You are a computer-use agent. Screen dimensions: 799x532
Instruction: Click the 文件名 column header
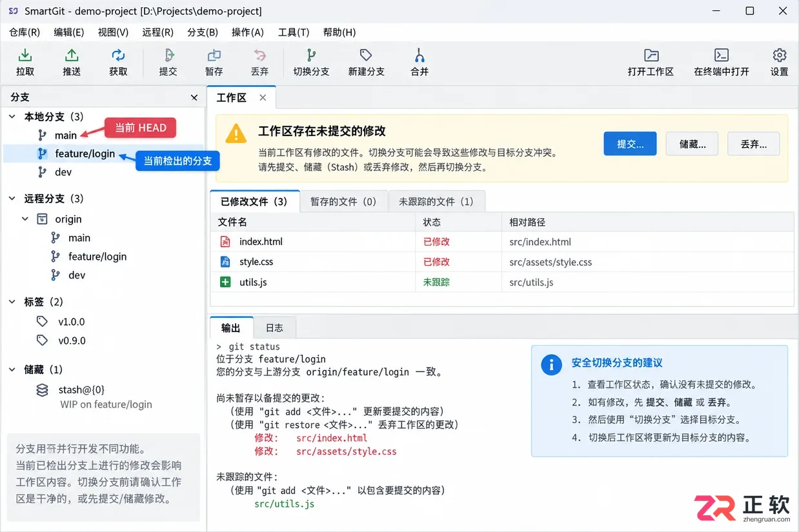pyautogui.click(x=312, y=222)
